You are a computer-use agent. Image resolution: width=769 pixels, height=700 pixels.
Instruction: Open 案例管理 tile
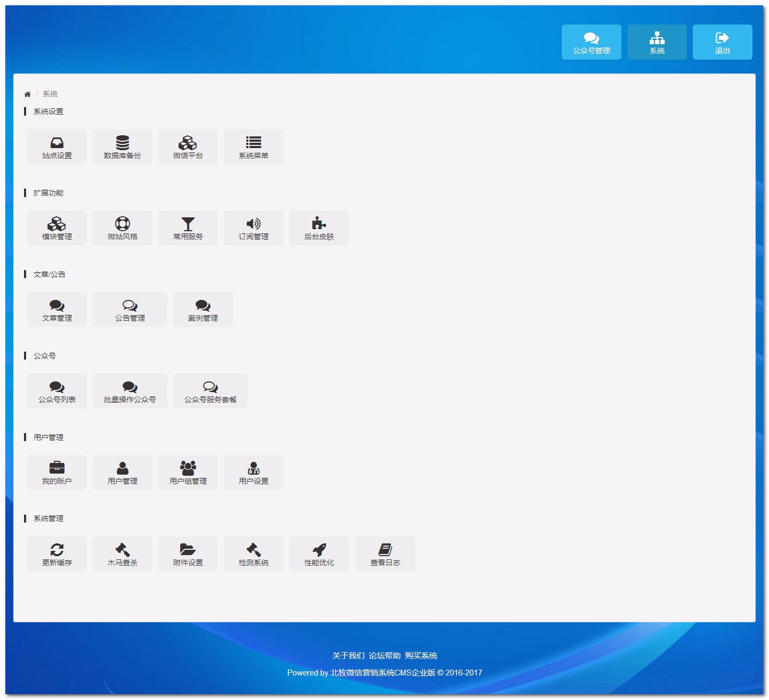pyautogui.click(x=203, y=310)
